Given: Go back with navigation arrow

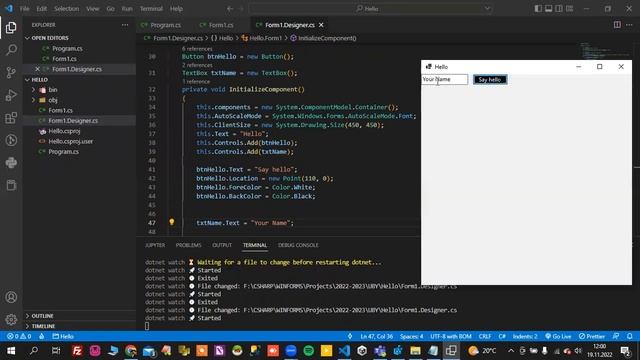Looking at the screenshot, I should [x=230, y=9].
